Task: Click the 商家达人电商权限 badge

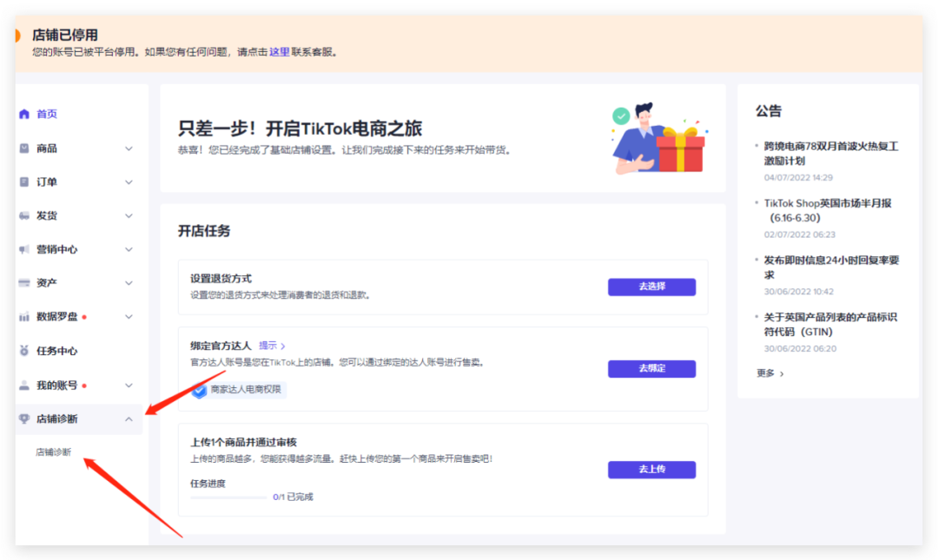Action: 239,390
